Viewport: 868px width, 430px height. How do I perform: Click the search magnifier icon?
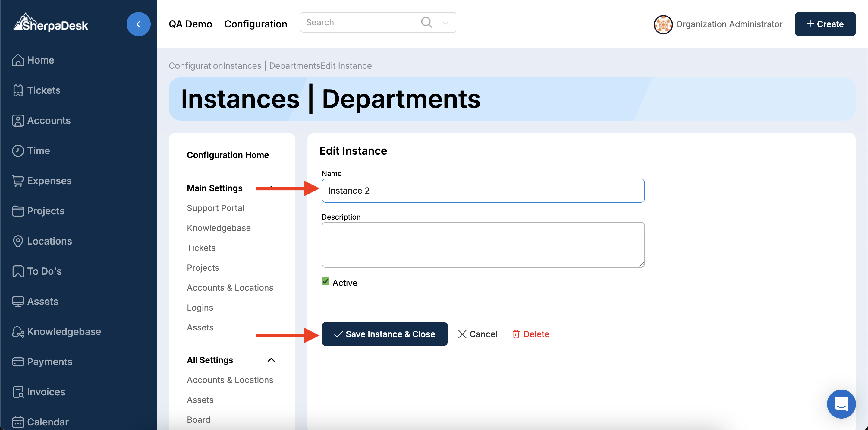click(426, 22)
